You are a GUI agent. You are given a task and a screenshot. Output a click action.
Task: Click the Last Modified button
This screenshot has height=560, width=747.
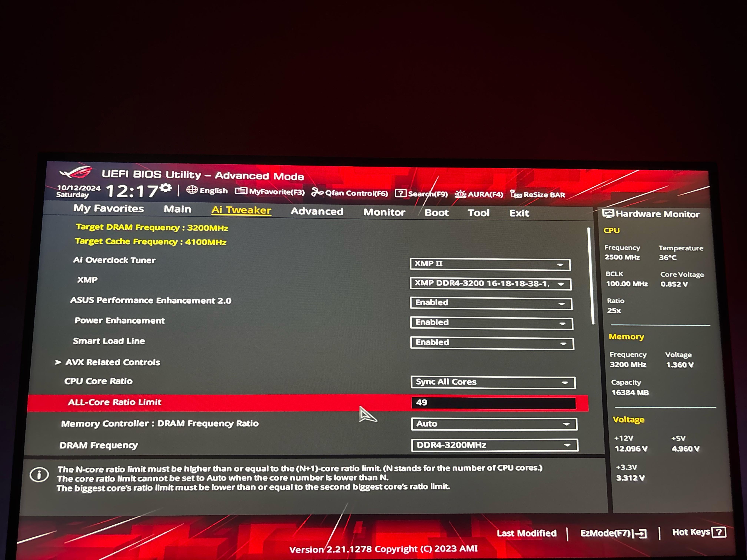click(527, 533)
